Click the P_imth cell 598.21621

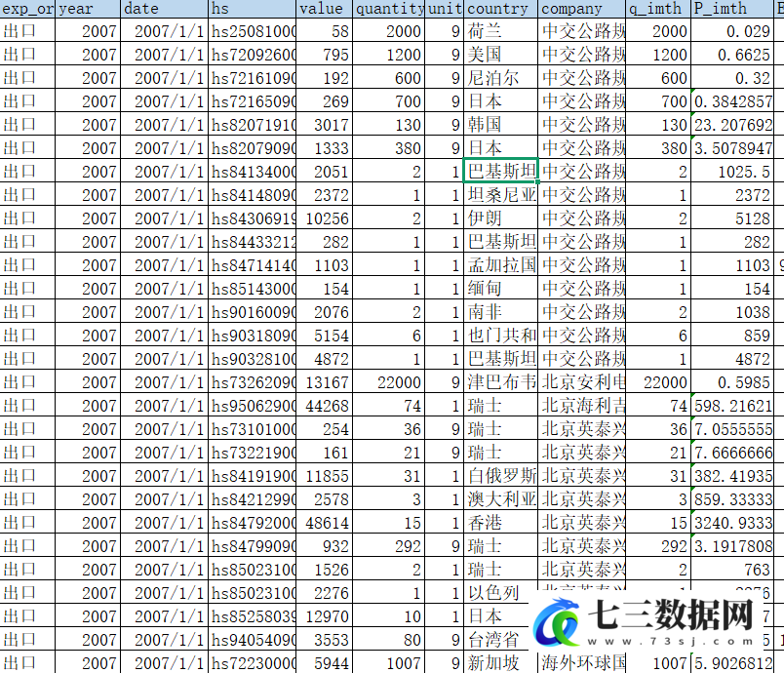[x=732, y=406]
